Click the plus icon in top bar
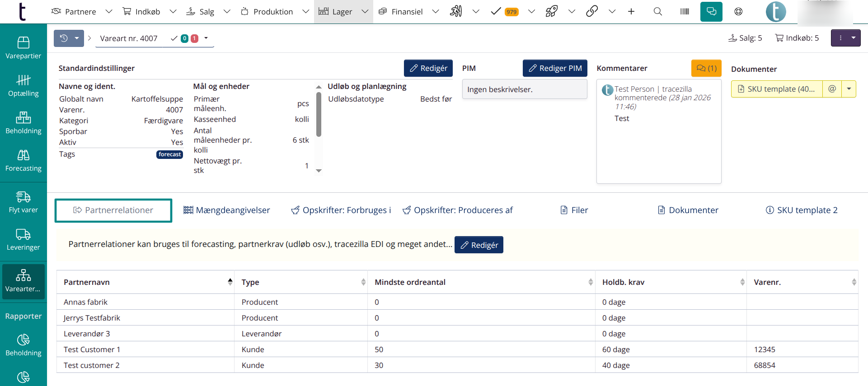Screen dimensions: 868x386 [631, 12]
